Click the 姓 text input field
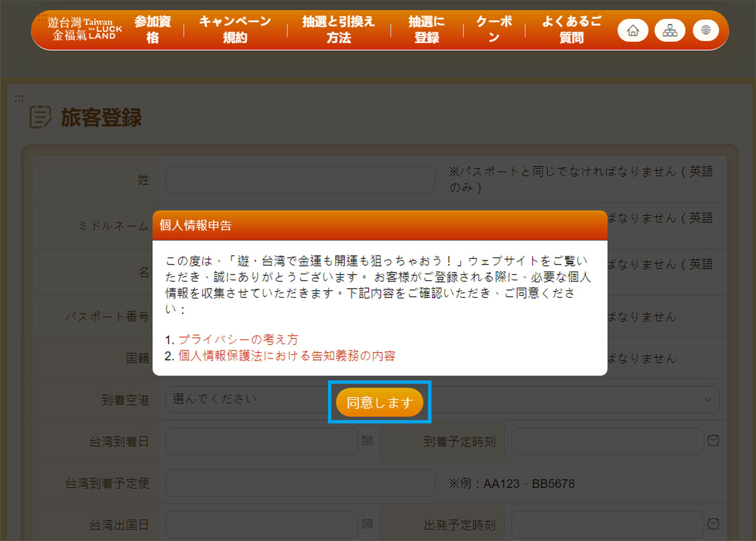This screenshot has width=756, height=541. (x=300, y=180)
